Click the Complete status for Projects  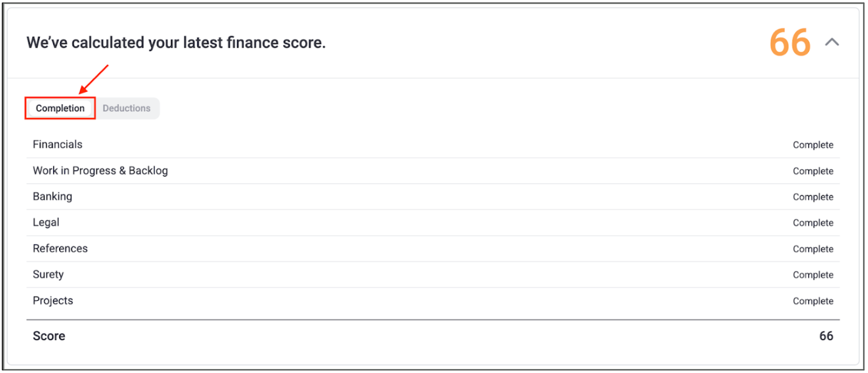[x=813, y=301]
